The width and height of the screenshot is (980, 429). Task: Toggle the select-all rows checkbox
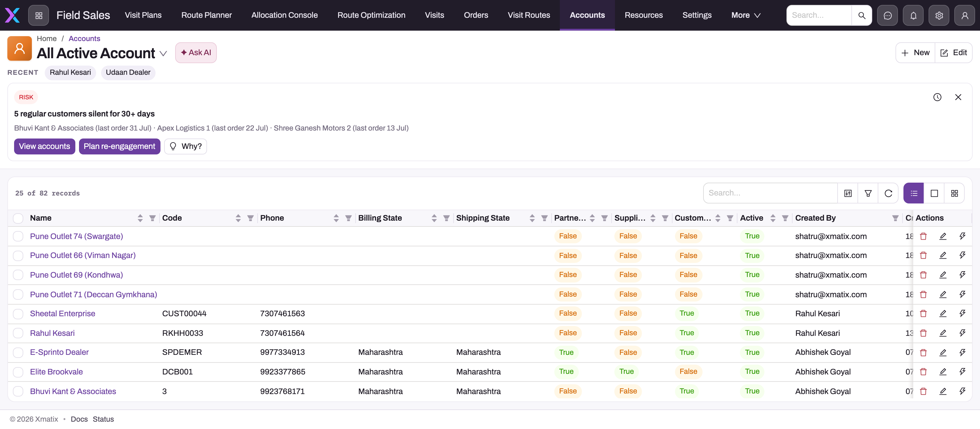(18, 218)
